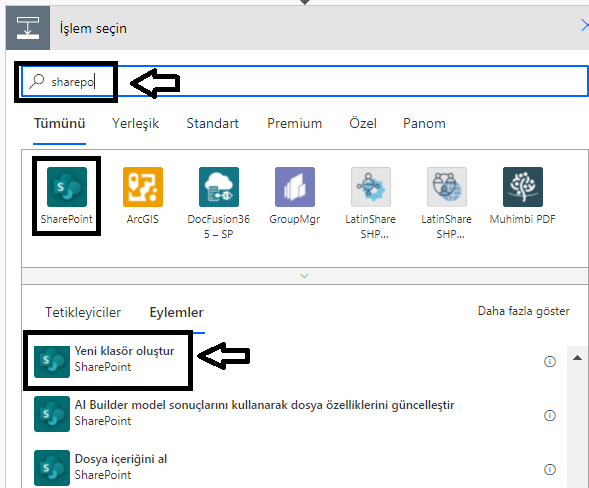Choose the Muhimbi PDF connector
Viewport: 589px width, 488px height.
tap(523, 187)
